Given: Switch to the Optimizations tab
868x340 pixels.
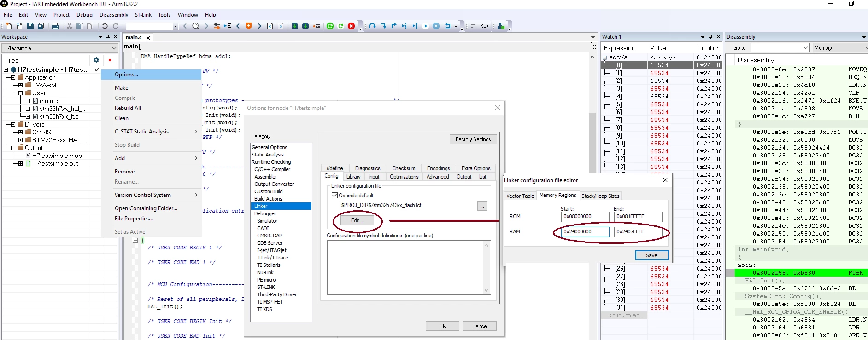Looking at the screenshot, I should point(404,177).
